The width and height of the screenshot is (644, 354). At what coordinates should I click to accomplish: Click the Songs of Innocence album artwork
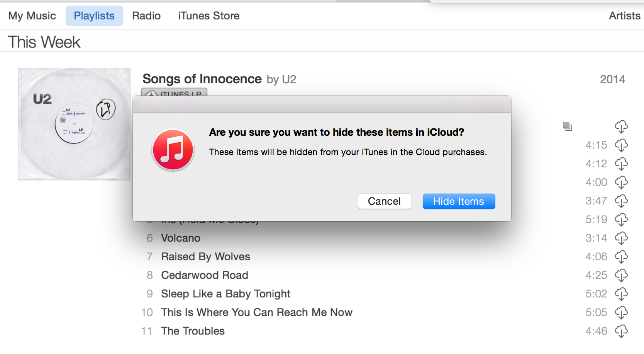(x=74, y=124)
